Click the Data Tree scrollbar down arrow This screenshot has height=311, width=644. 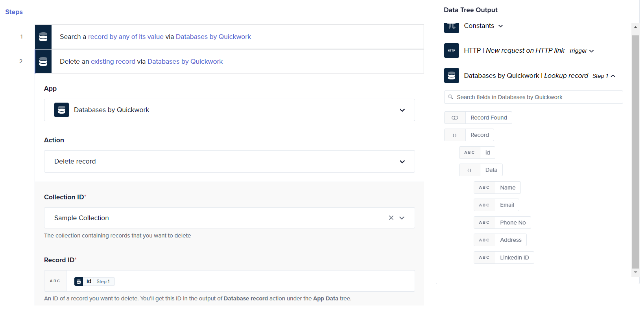(x=635, y=272)
